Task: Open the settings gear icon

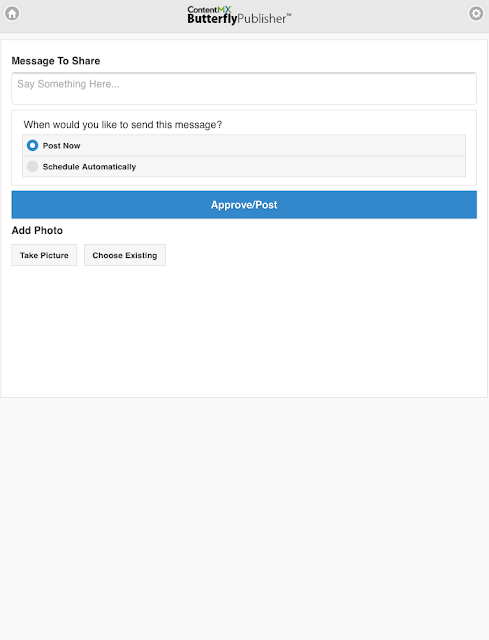Action: coord(476,13)
